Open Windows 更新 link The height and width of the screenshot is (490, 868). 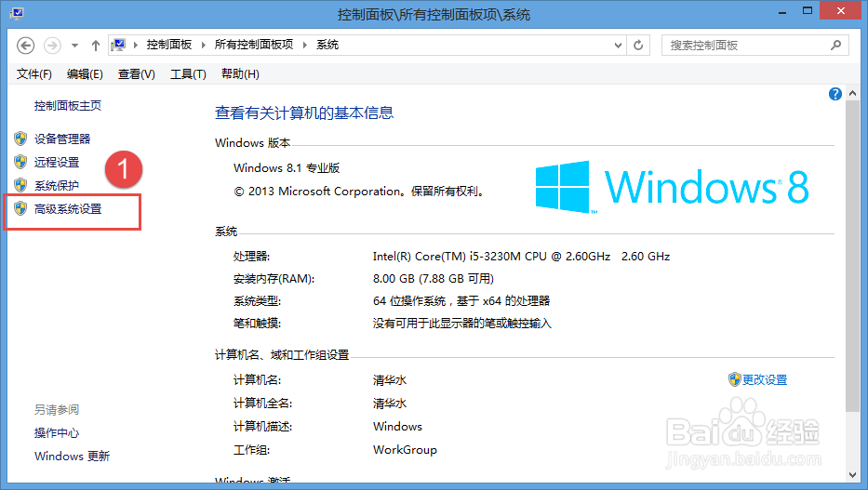pyautogui.click(x=72, y=457)
